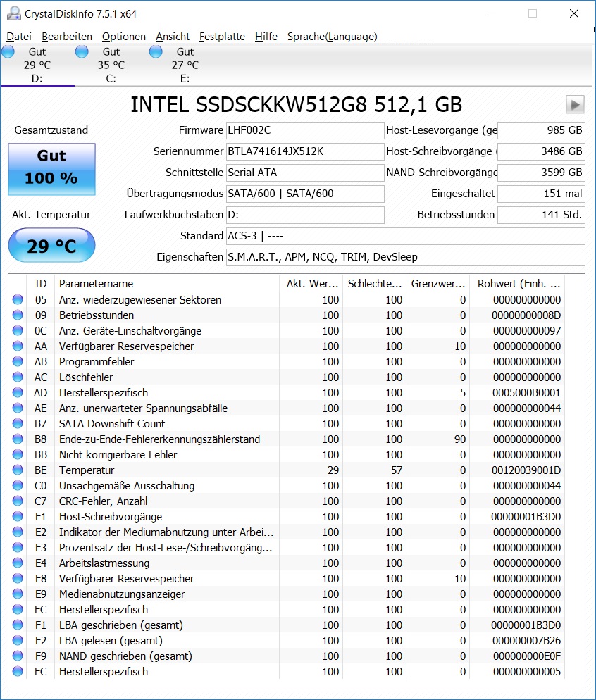Select the 'SATA Downshift Count' parameter name
Viewport: 596px width, 700px height.
(112, 423)
